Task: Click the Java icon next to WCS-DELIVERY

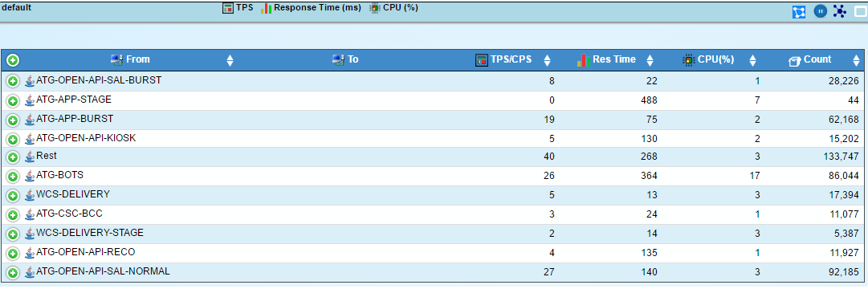Action: point(30,195)
